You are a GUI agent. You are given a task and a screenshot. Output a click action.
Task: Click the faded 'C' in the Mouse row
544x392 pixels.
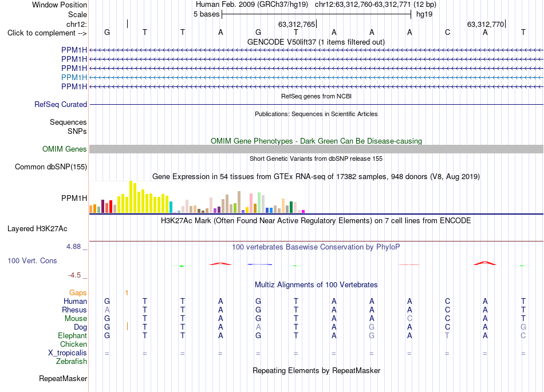click(410, 319)
